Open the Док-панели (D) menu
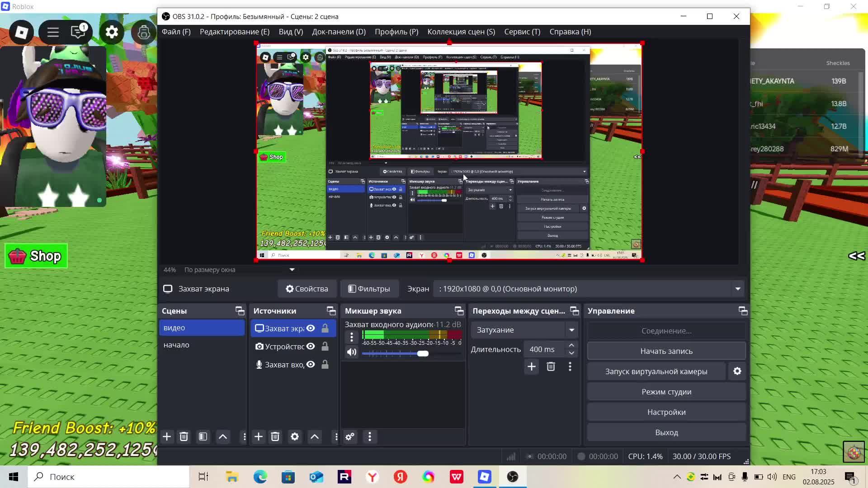This screenshot has height=488, width=868. 339,32
